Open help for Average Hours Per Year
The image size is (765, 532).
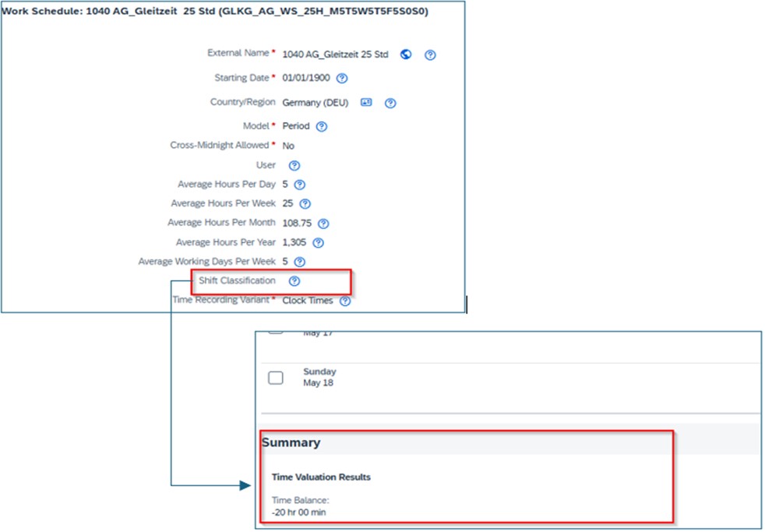318,243
